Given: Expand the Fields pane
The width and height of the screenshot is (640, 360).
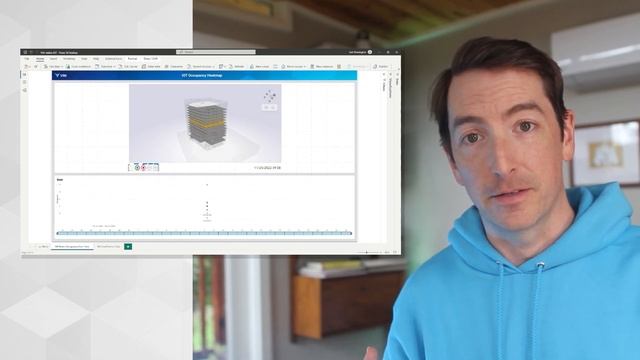Looking at the screenshot, I should click(x=397, y=80).
